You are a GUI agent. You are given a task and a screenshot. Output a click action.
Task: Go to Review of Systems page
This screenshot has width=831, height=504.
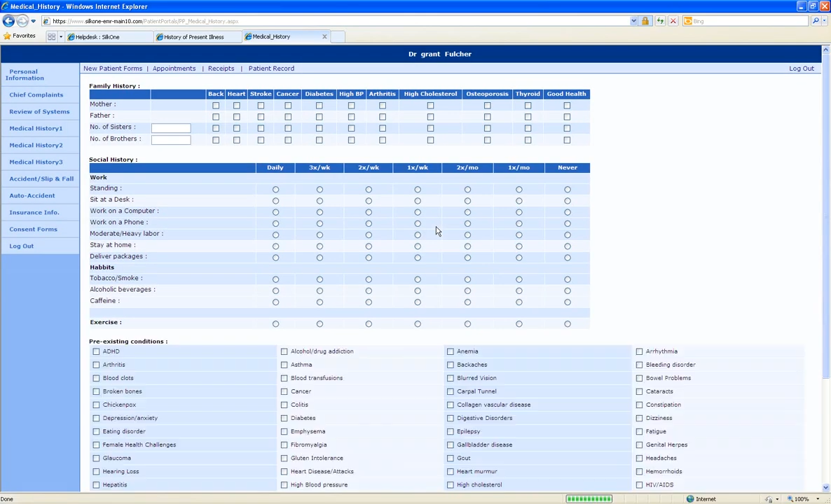tap(39, 111)
